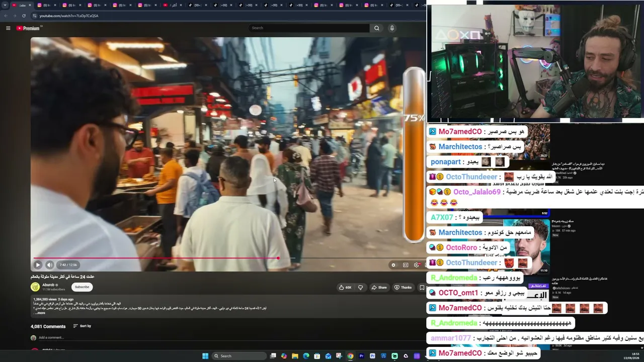The image size is (644, 362).
Task: Subscribe to the Aburob channel
Action: (x=82, y=287)
